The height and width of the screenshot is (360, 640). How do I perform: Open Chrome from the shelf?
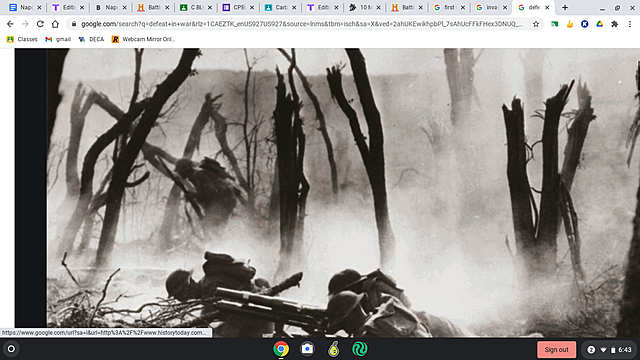(x=281, y=349)
